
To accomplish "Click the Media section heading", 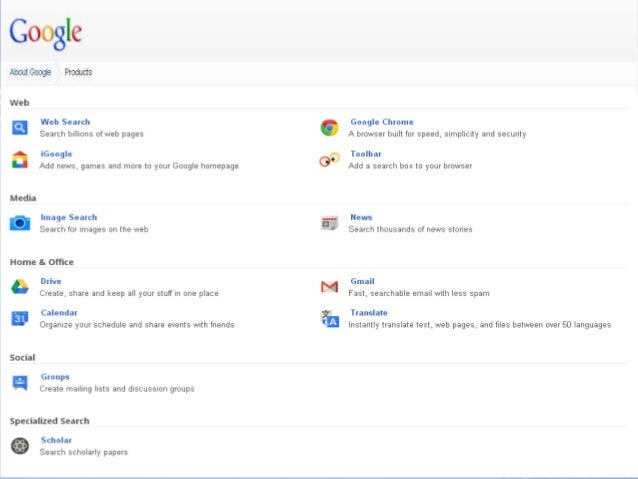I will point(23,198).
